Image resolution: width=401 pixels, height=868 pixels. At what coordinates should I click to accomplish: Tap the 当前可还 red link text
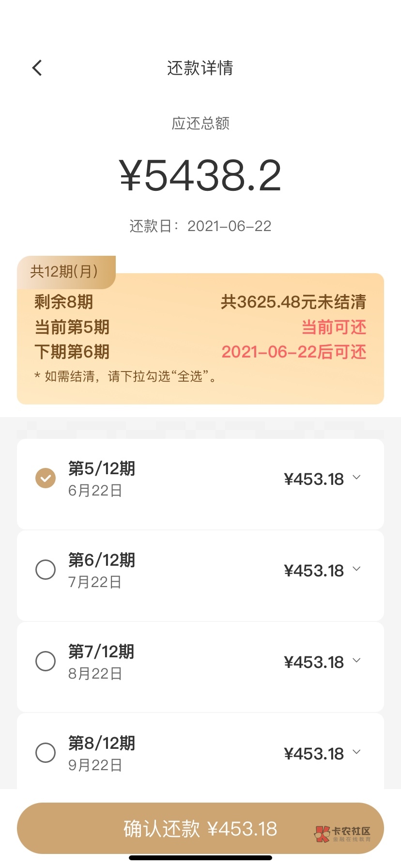(x=334, y=327)
